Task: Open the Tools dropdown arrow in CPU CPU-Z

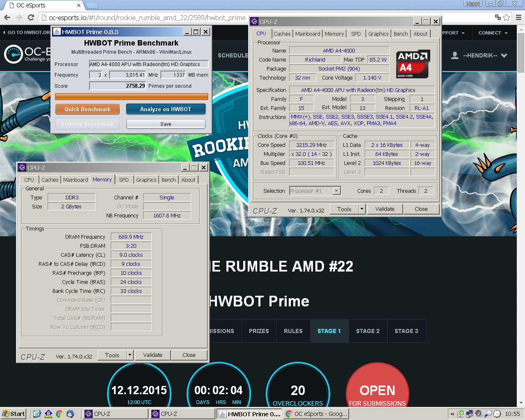Action: pos(362,209)
